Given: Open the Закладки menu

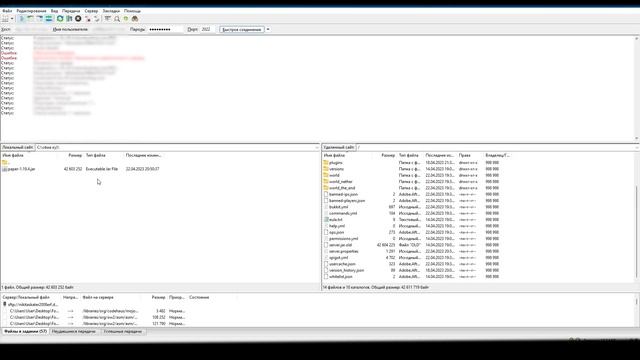Looking at the screenshot, I should 111,11.
